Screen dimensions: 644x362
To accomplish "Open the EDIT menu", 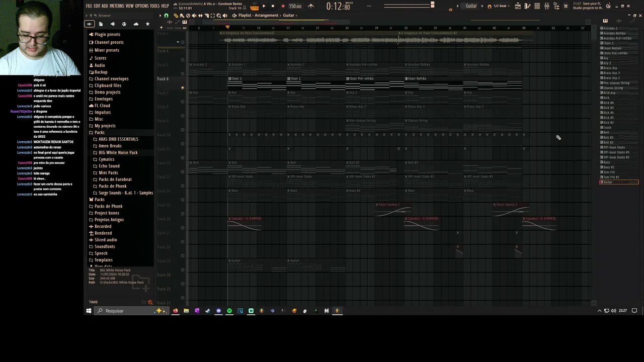I will pos(97,6).
